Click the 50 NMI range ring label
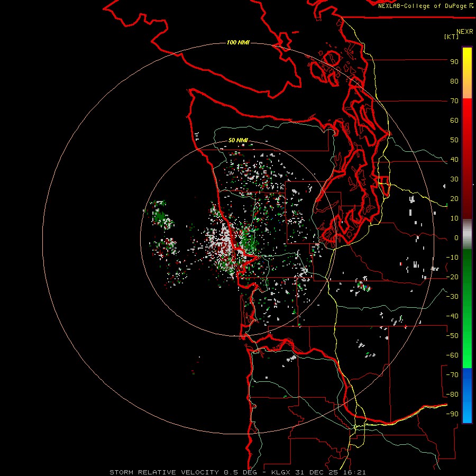This screenshot has width=476, height=476. (238, 140)
